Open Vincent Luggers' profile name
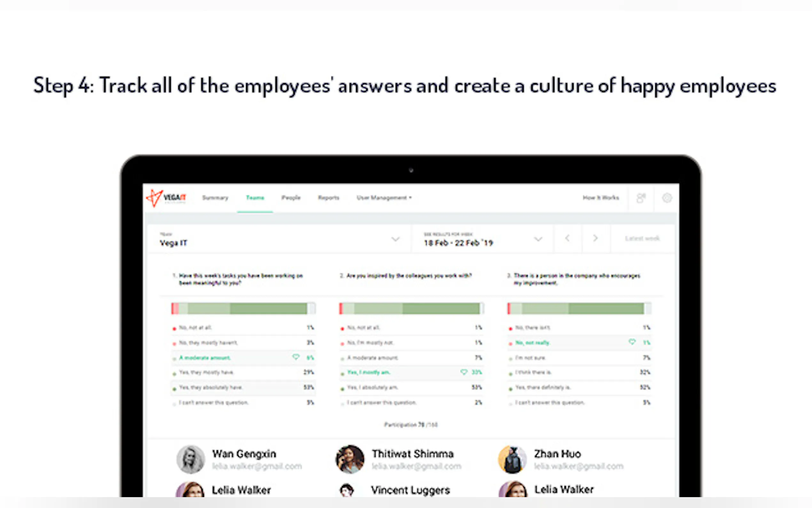The image size is (812, 508). click(x=410, y=490)
